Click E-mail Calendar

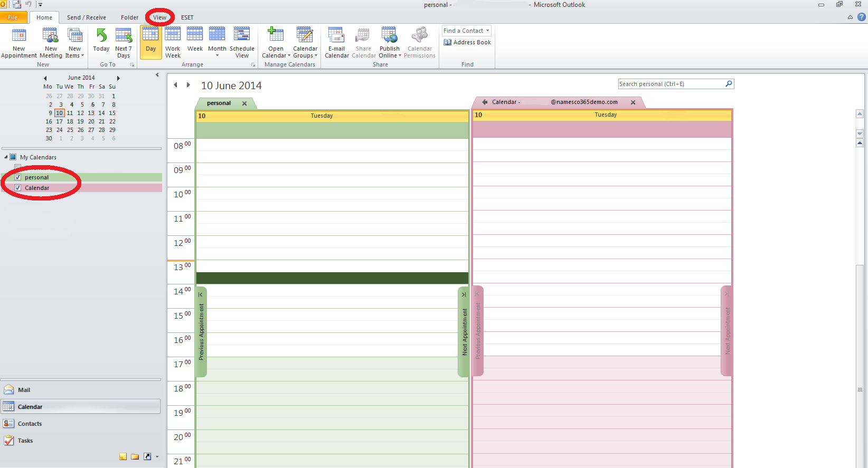click(337, 43)
